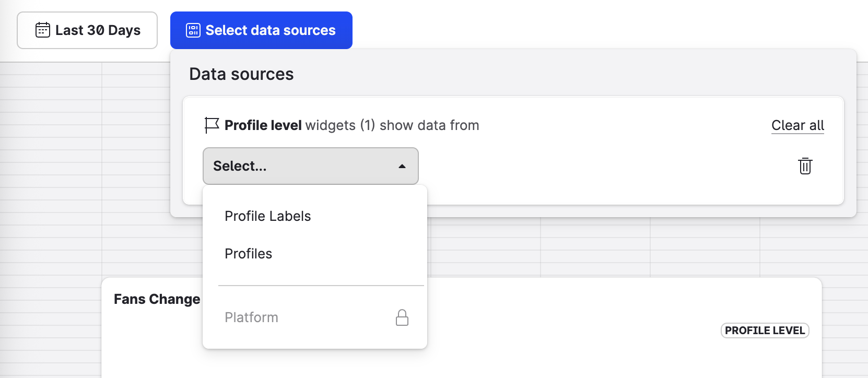Click the calendar icon beside Last 30 Days

(x=43, y=30)
